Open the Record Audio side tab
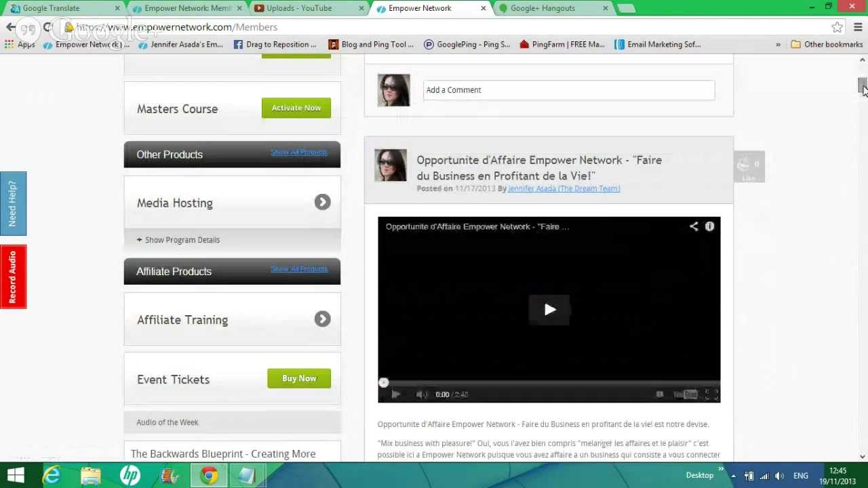 13,277
